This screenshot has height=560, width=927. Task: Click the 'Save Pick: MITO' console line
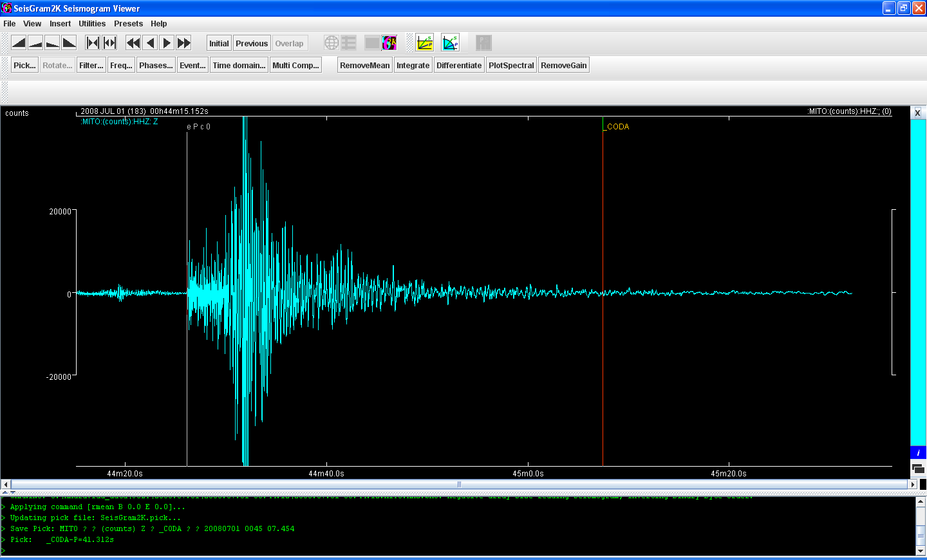coord(152,528)
